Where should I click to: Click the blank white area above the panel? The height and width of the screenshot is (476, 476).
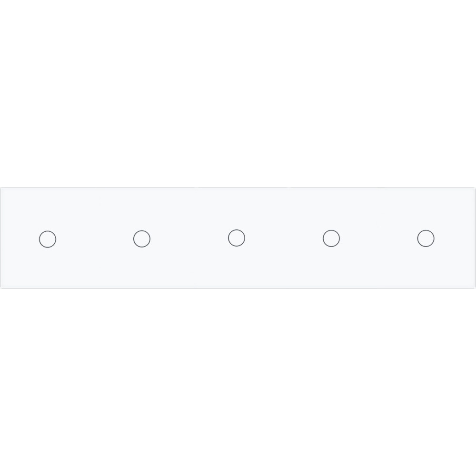(238, 93)
